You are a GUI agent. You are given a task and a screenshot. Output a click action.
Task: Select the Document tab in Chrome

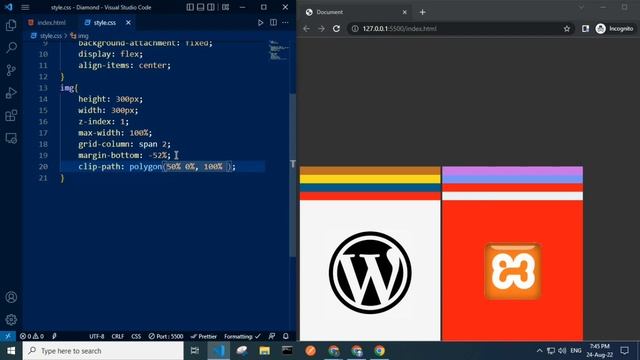tap(355, 12)
